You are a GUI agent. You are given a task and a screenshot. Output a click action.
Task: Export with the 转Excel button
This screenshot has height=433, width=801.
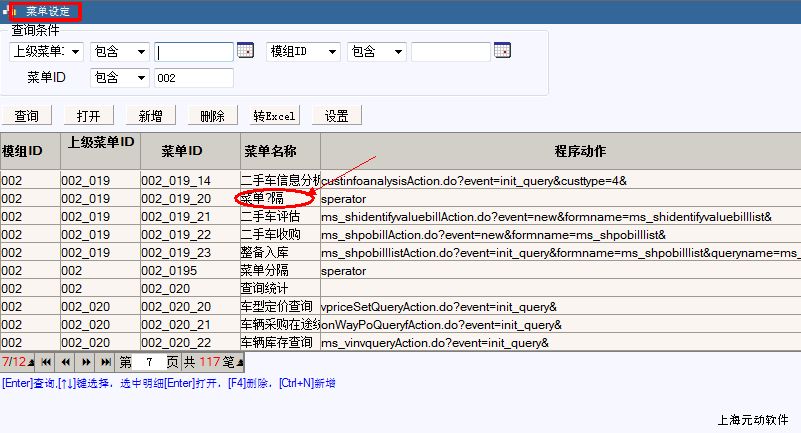pyautogui.click(x=274, y=116)
